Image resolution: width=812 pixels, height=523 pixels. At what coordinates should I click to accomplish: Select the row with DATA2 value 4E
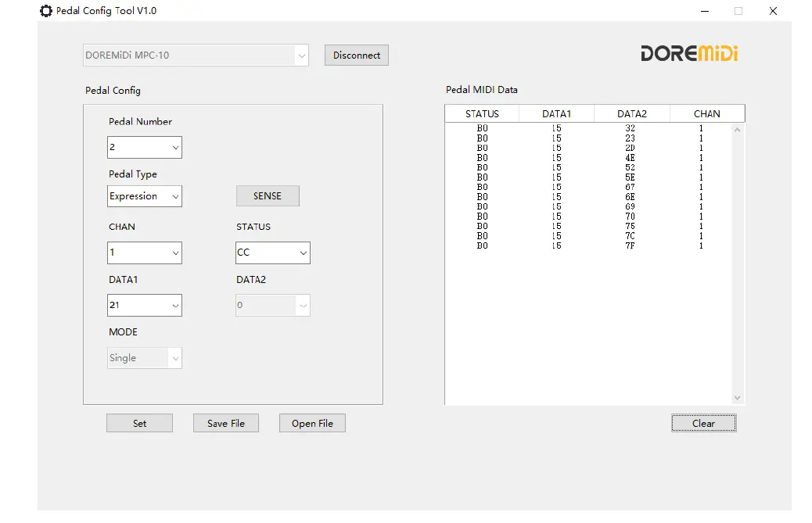tap(588, 158)
